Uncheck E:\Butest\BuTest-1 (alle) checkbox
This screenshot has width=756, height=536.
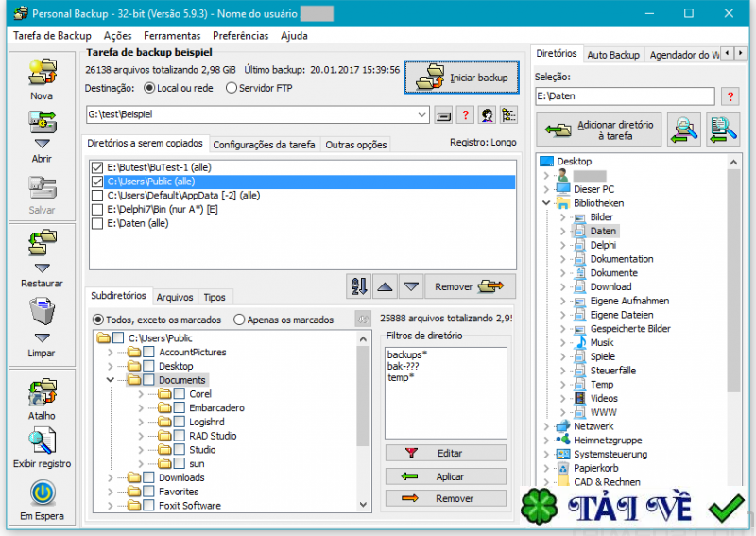[x=97, y=168]
